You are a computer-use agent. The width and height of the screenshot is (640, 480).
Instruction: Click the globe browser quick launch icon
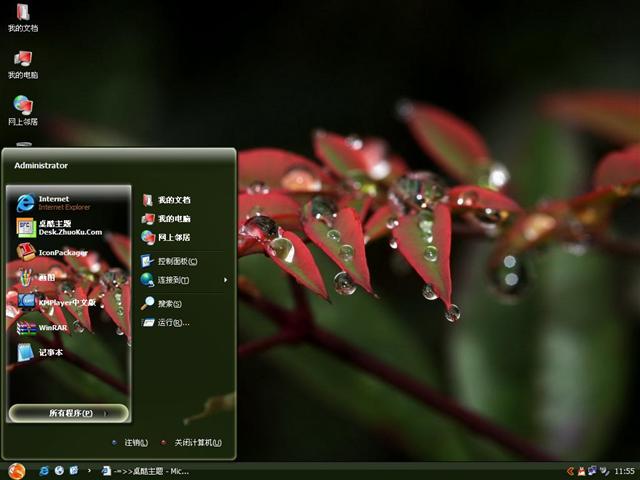point(59,471)
